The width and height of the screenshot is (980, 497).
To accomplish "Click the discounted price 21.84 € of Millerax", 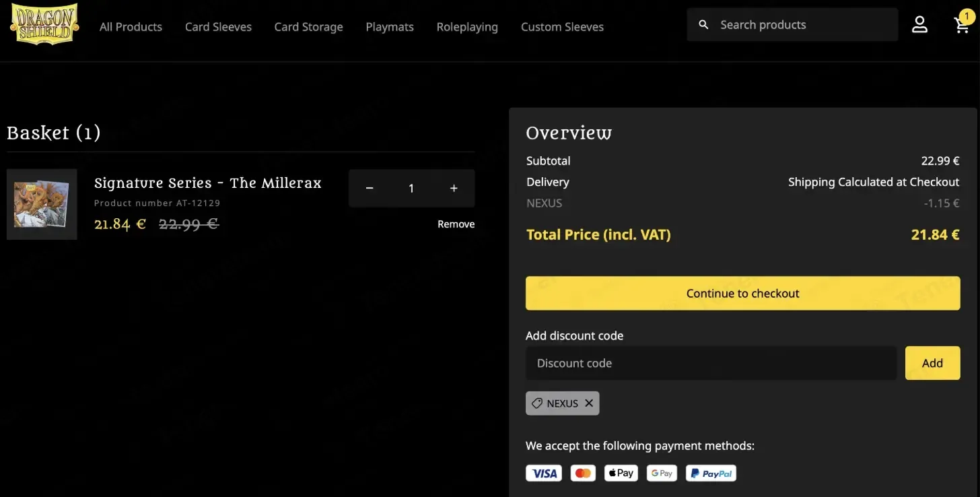I will [120, 224].
